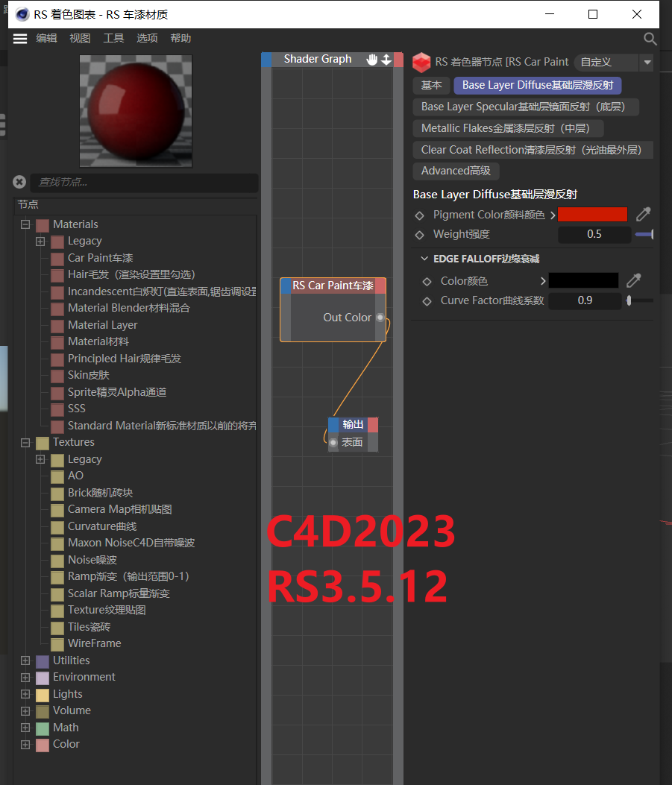Open the Tools menu
Screen dimensions: 672x785
coord(113,39)
